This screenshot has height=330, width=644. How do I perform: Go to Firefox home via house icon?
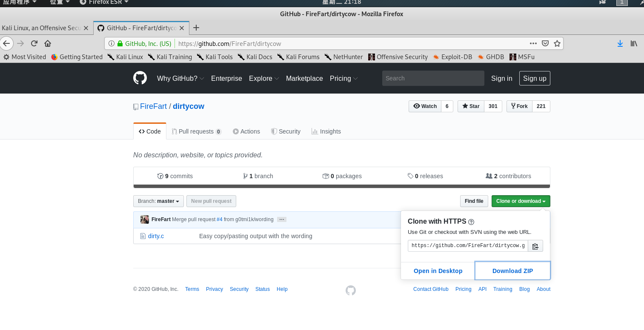click(x=48, y=43)
